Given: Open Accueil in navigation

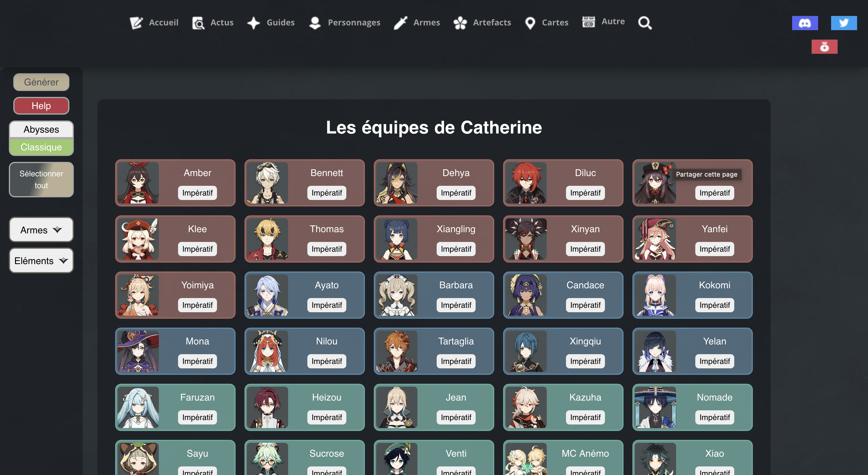Looking at the screenshot, I should point(164,22).
